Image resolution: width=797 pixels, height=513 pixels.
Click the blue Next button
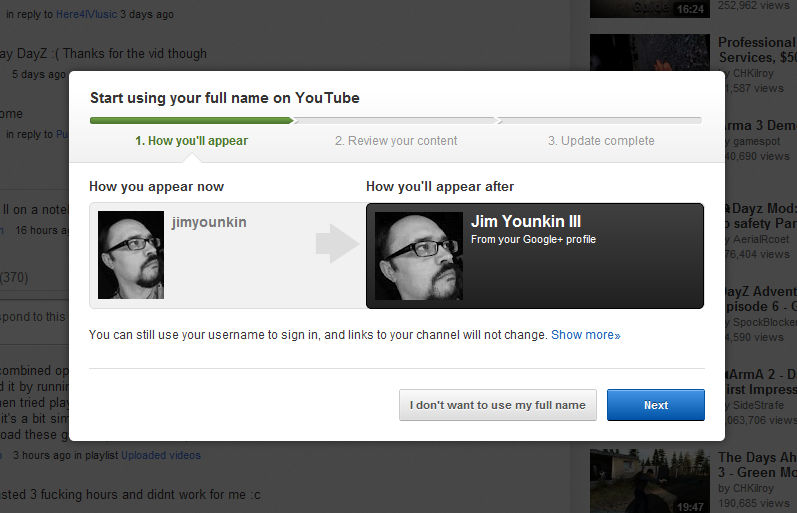click(x=656, y=405)
